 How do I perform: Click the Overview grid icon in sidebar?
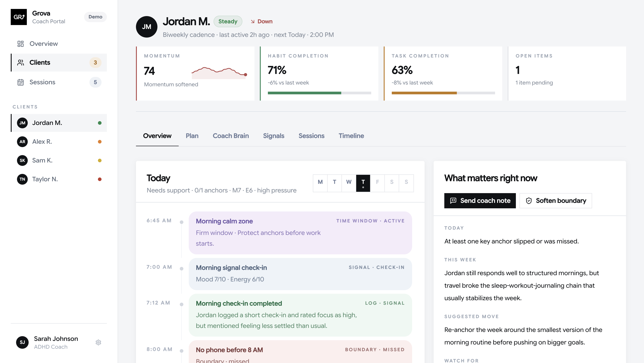[x=21, y=44]
